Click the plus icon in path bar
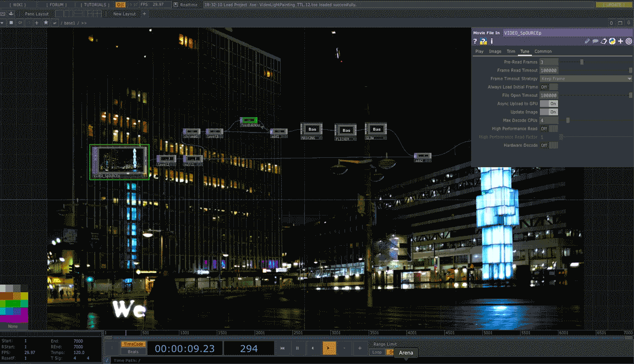Screen dimensions: 634x364 (x=37, y=23)
